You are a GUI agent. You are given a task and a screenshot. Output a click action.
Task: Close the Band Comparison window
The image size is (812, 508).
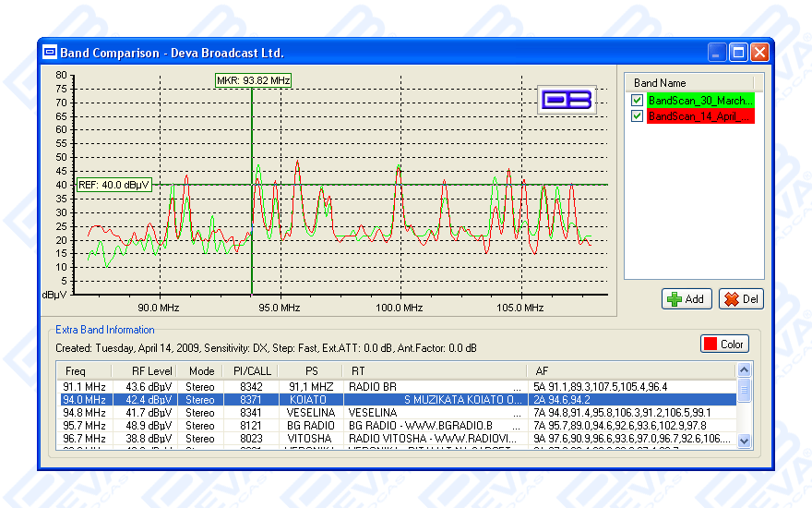pos(759,53)
